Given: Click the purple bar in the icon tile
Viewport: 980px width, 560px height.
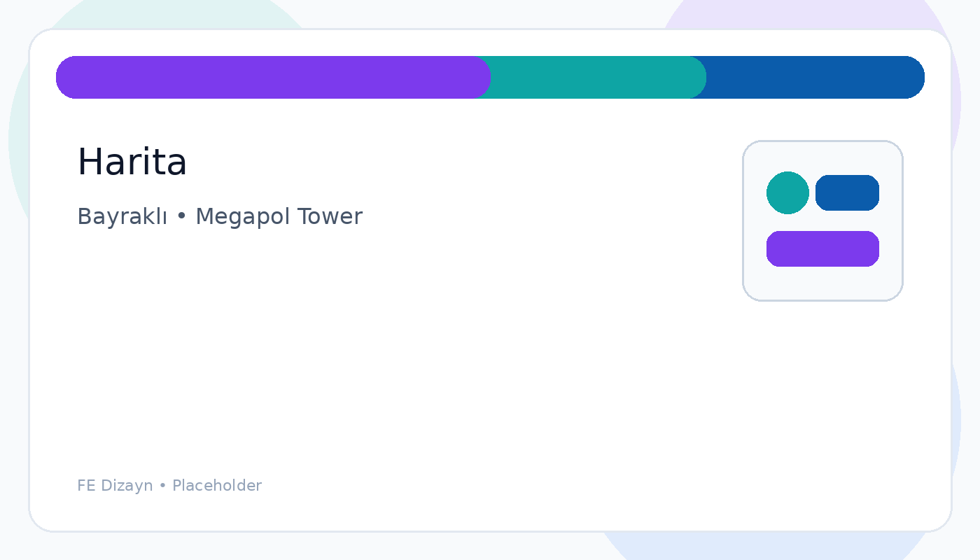Looking at the screenshot, I should (822, 248).
